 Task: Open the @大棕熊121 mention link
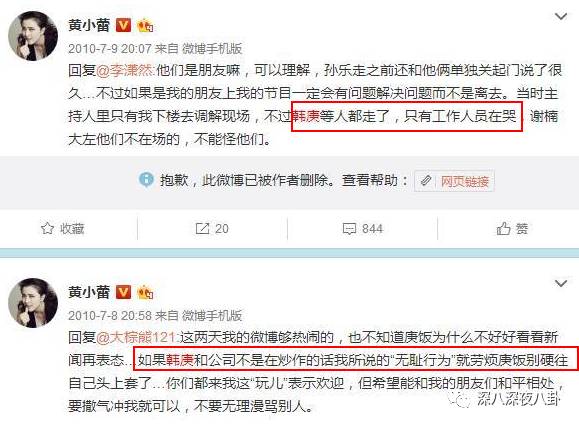(x=137, y=337)
